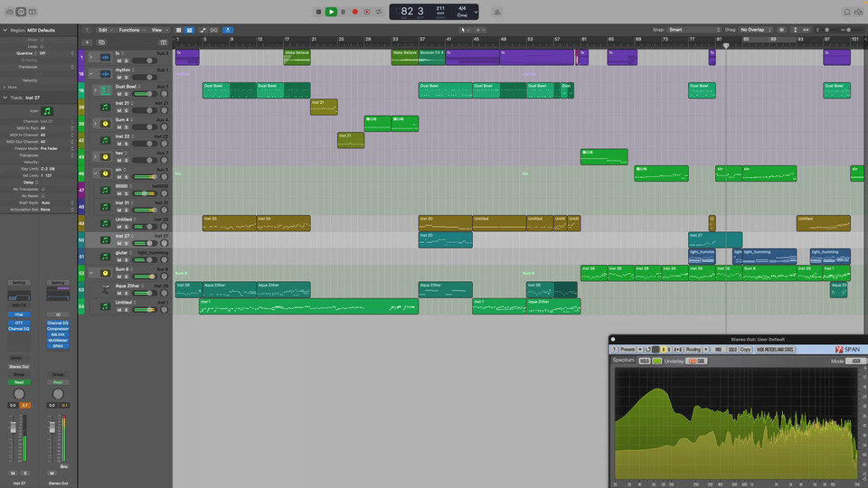This screenshot has width=868, height=488.
Task: Add a new track with plus button
Action: pos(87,42)
